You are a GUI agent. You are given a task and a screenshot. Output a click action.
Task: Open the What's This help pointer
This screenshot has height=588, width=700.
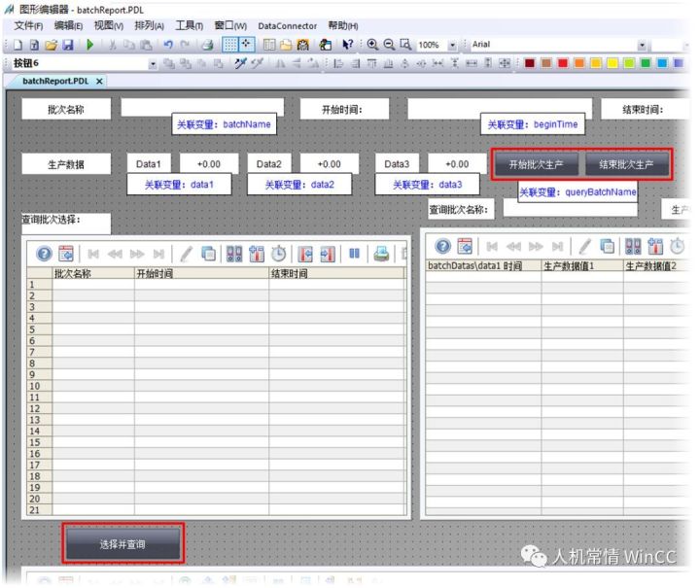tap(347, 45)
